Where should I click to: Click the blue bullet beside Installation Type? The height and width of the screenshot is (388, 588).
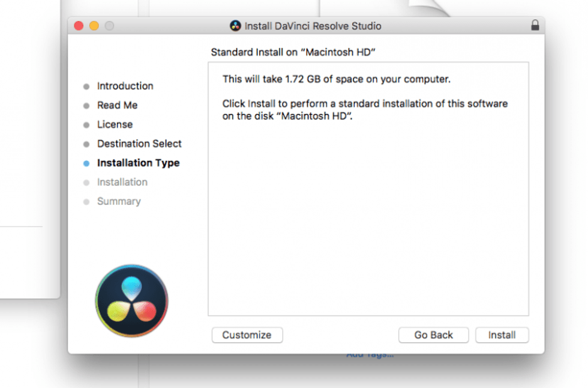(86, 163)
